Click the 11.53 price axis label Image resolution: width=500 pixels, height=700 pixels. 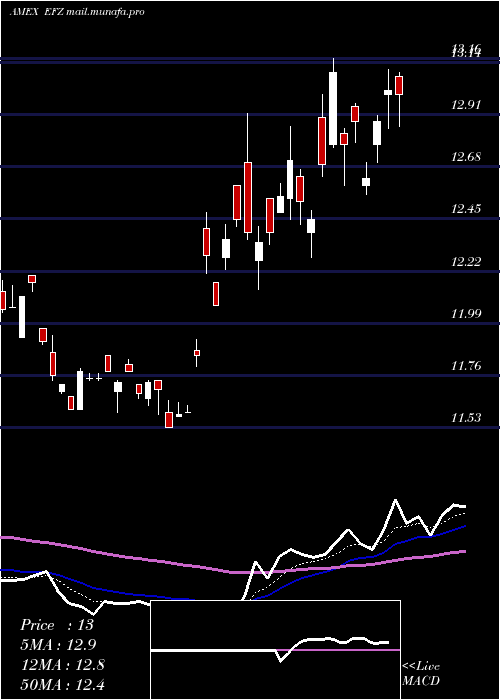click(x=466, y=418)
